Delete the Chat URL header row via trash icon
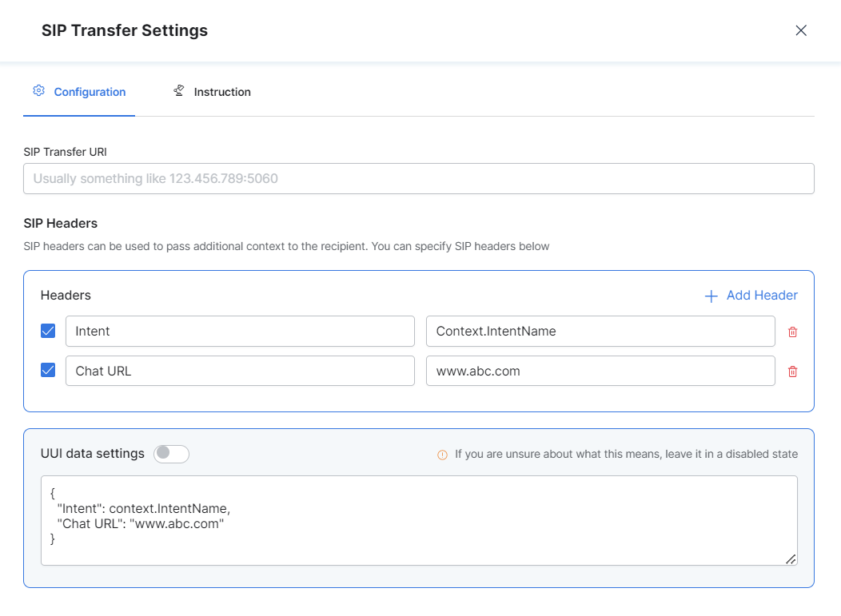The width and height of the screenshot is (841, 616). pos(792,371)
